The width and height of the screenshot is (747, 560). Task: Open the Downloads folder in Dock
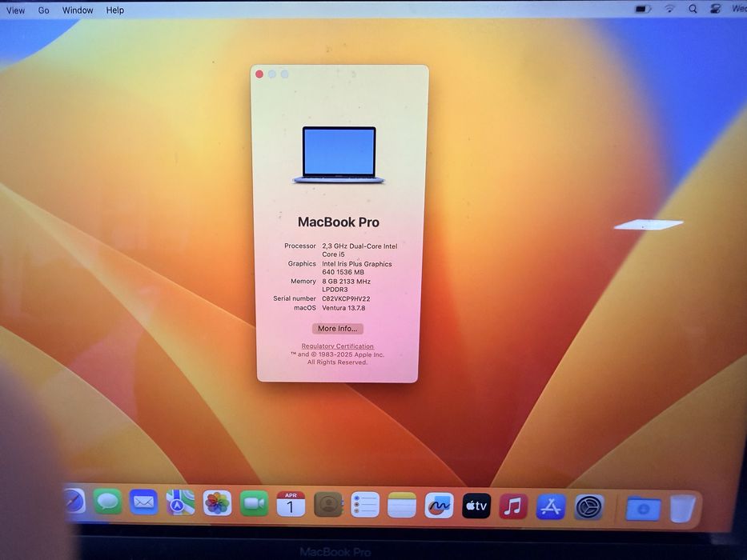click(643, 509)
